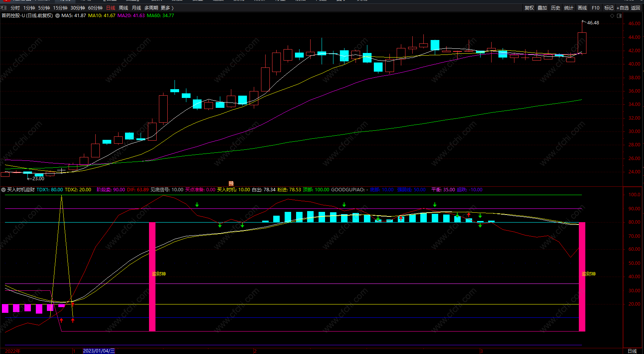Click the 阶段卖: 90.00 value
This screenshot has width=644, height=354.
111,190
